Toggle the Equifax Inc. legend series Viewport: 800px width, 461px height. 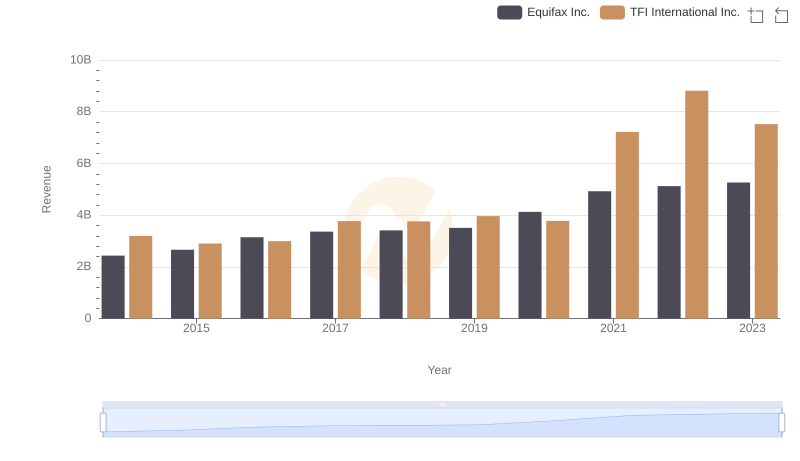543,12
